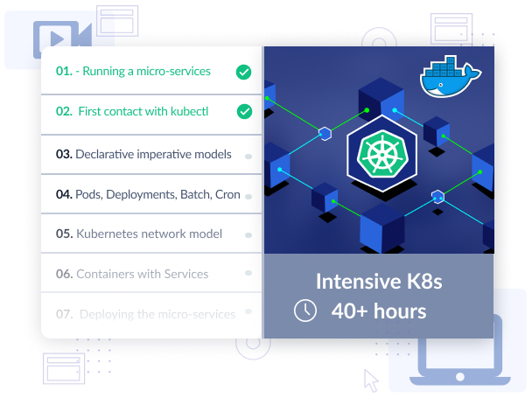Open lesson 02 First contact with kubectl
Viewport: 532px width, 398px height.
coord(151,115)
